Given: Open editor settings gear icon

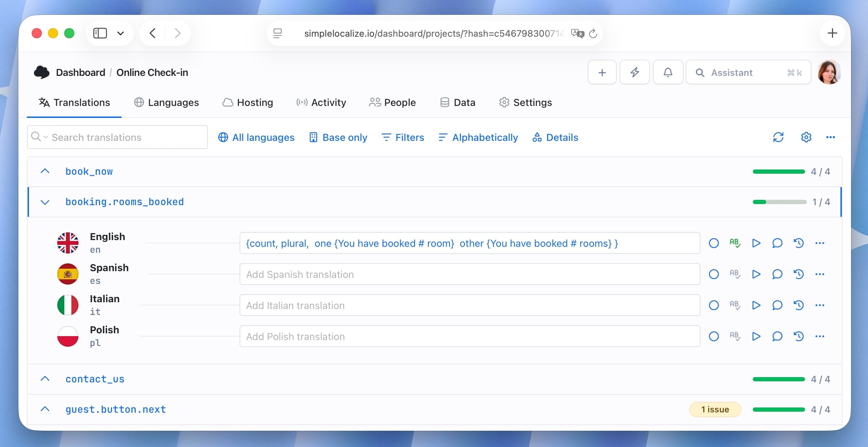Looking at the screenshot, I should (x=806, y=137).
